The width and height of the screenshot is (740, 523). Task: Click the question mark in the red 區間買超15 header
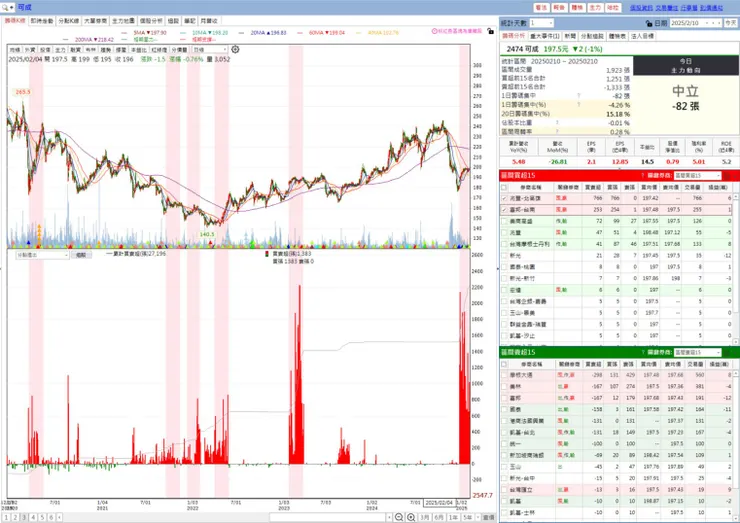tap(643, 176)
